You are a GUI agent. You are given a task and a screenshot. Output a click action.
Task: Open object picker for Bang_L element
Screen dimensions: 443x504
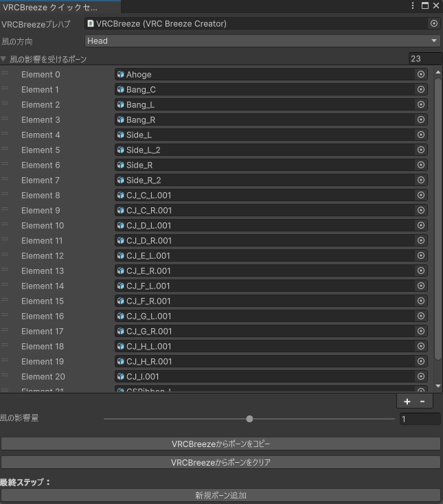pos(421,104)
